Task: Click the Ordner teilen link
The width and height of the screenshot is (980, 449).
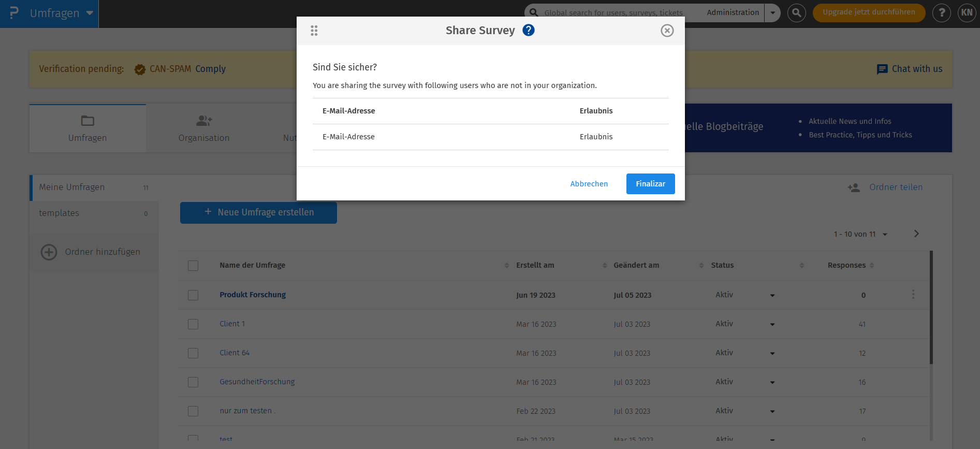Action: (896, 187)
